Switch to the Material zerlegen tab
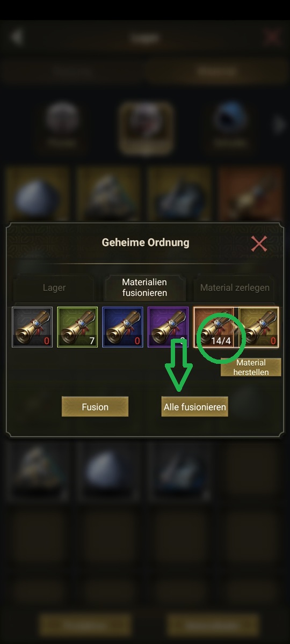Image resolution: width=290 pixels, height=644 pixels. pyautogui.click(x=235, y=288)
